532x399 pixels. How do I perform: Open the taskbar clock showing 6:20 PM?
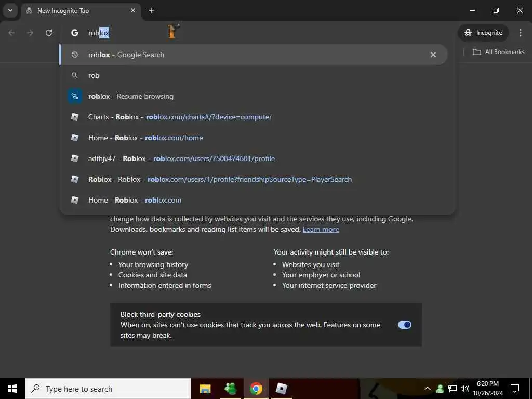click(x=487, y=389)
